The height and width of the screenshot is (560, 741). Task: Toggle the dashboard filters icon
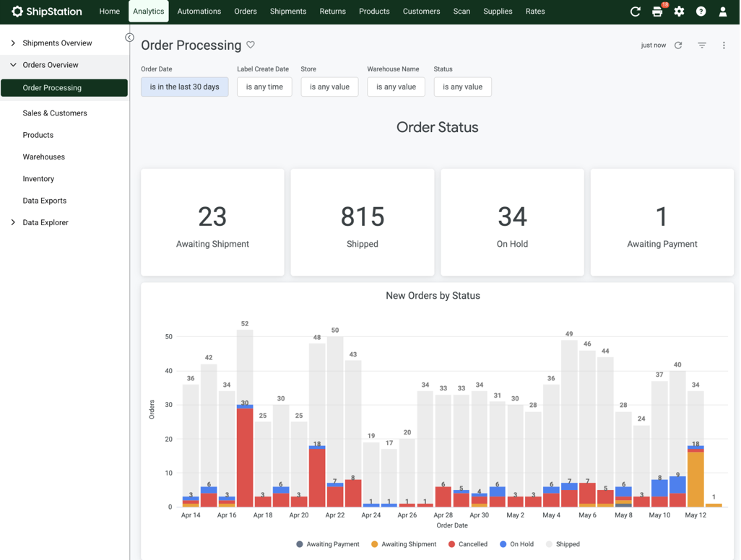tap(702, 45)
